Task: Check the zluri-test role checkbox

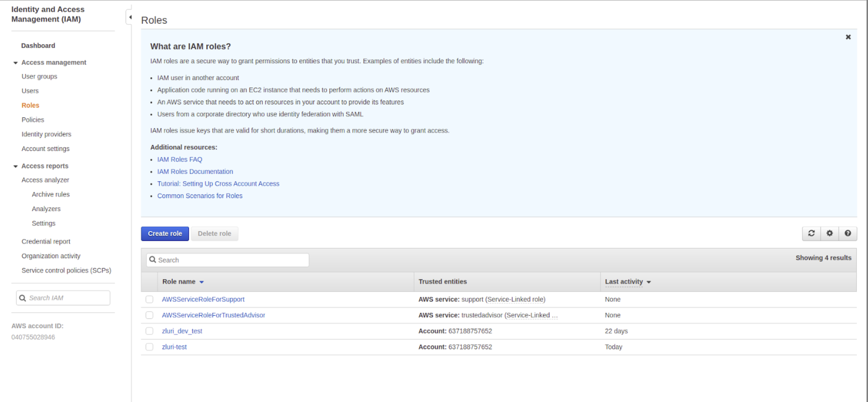Action: 149,347
